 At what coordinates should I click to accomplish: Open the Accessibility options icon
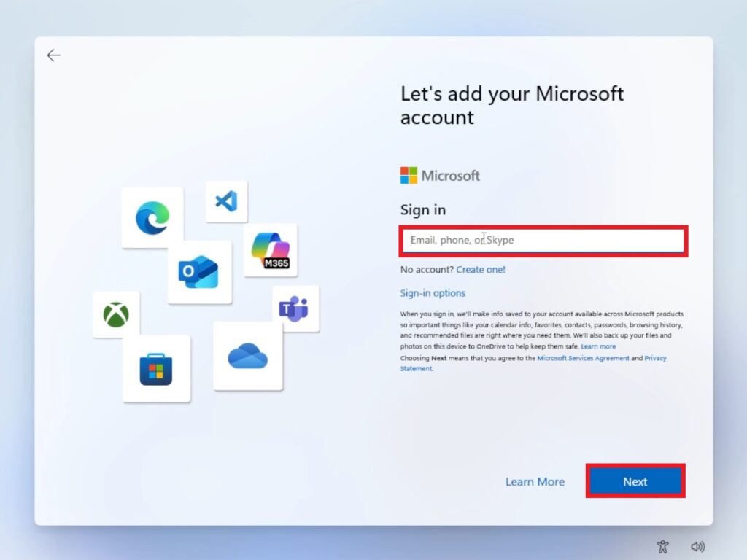point(662,546)
